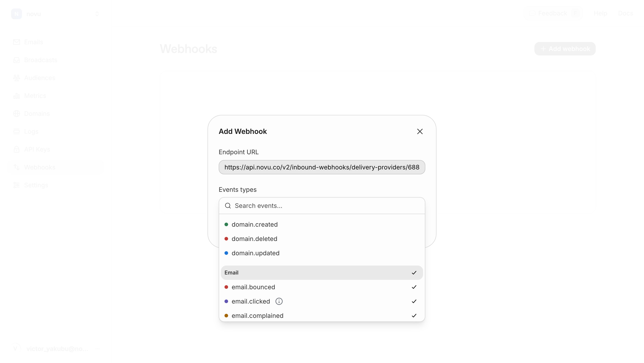Click inside the Endpoint URL field

point(322,167)
